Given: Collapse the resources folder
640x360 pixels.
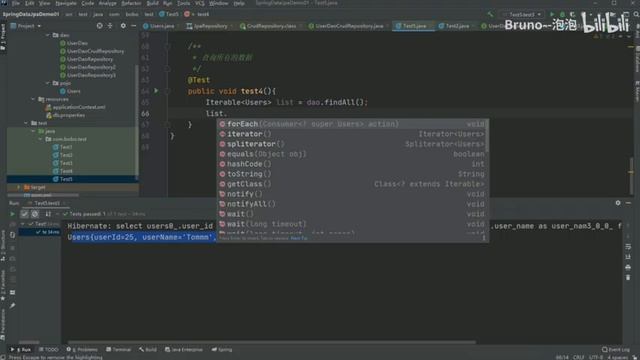Looking at the screenshot, I should [x=33, y=99].
